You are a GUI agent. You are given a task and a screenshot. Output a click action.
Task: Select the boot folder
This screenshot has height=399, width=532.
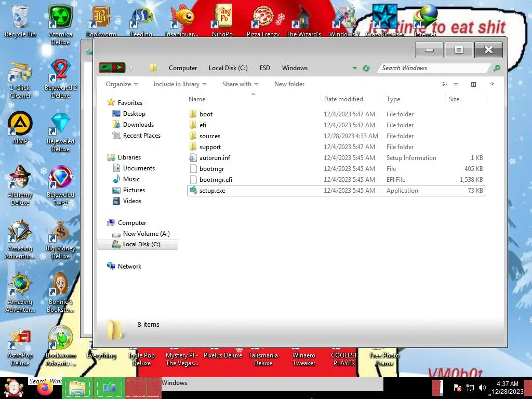click(336, 114)
